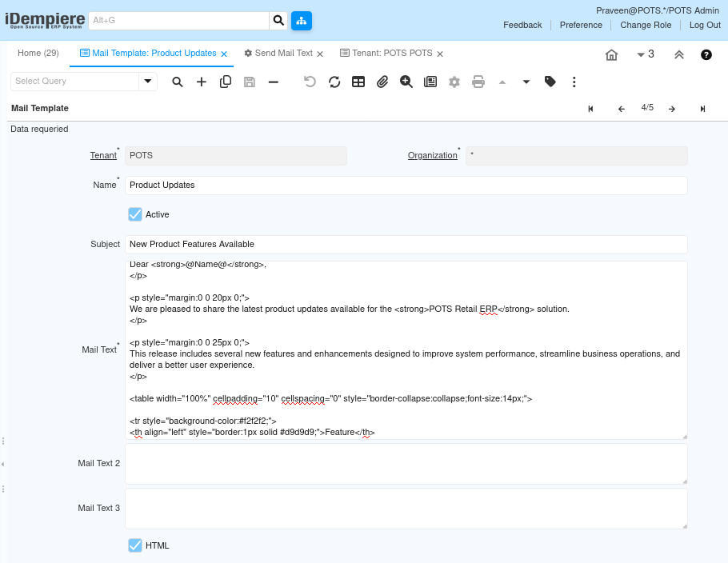Image resolution: width=728 pixels, height=563 pixels.
Task: Click the left panel collapse arrow handle
Action: coord(2,464)
